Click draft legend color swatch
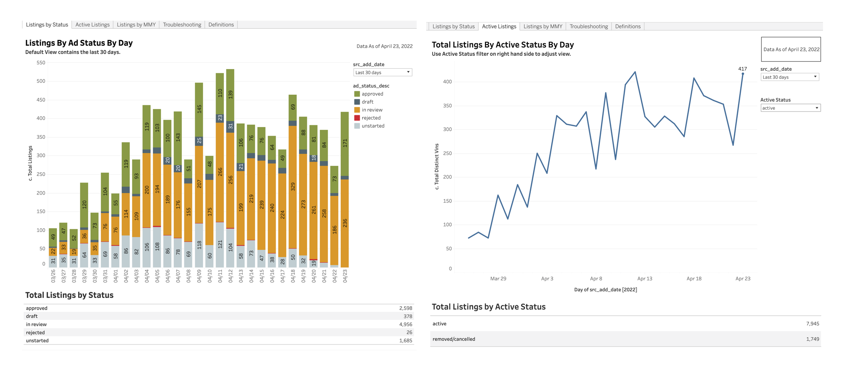 [357, 102]
